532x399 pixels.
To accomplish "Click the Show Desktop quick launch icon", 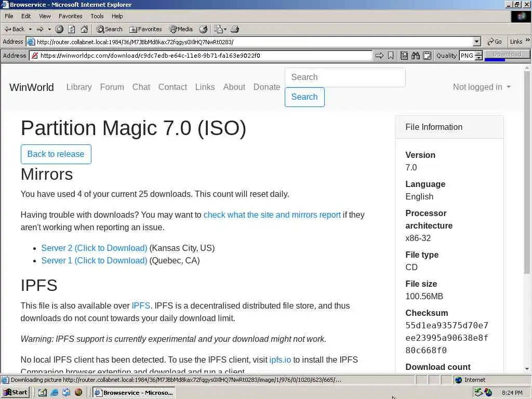I will (43, 393).
